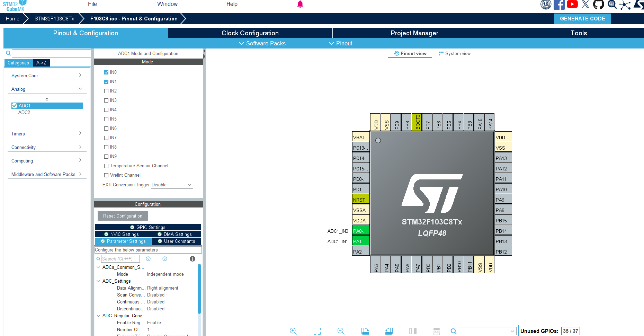Open the NVIC Settings tab
Image resolution: width=644 pixels, height=336 pixels.
click(121, 235)
